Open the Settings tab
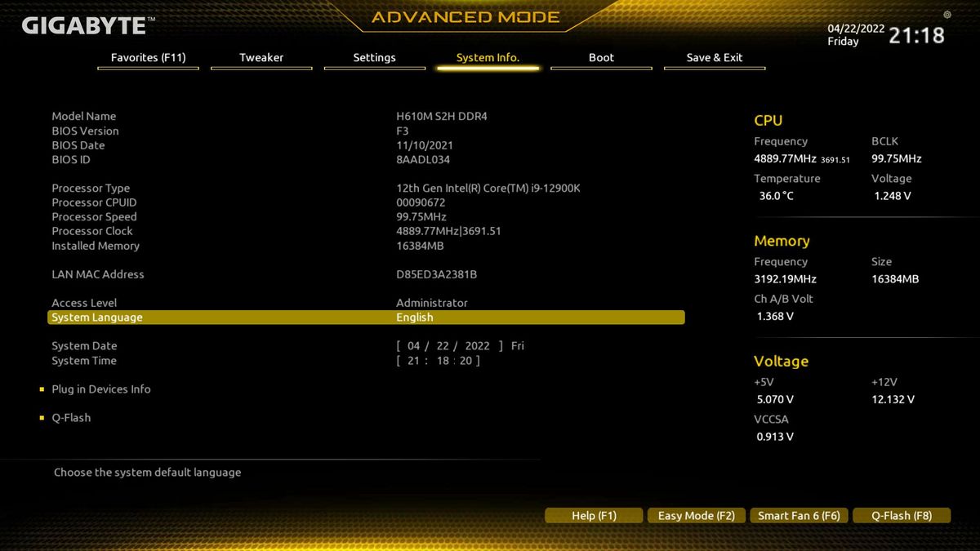This screenshot has width=980, height=551. coord(374,58)
